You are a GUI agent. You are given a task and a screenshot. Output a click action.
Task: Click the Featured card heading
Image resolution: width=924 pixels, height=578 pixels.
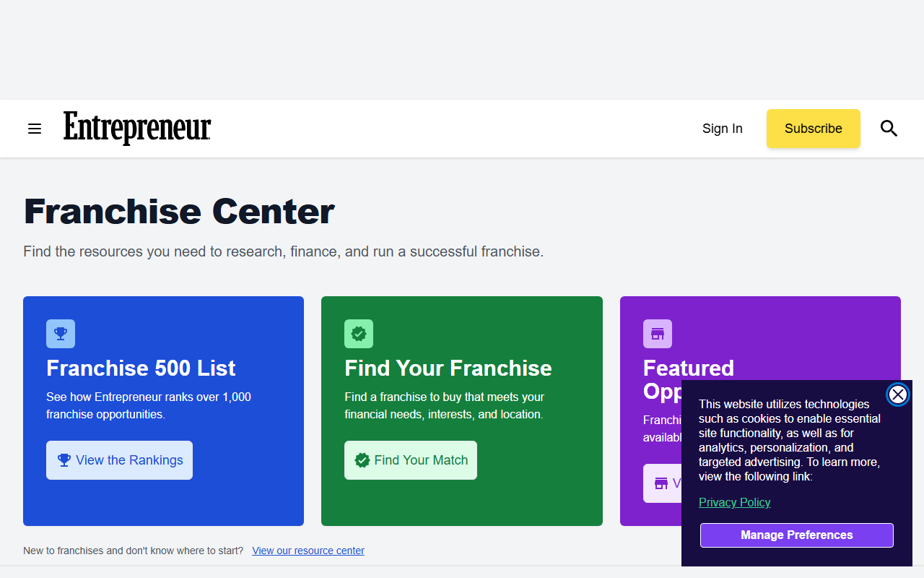pos(689,368)
